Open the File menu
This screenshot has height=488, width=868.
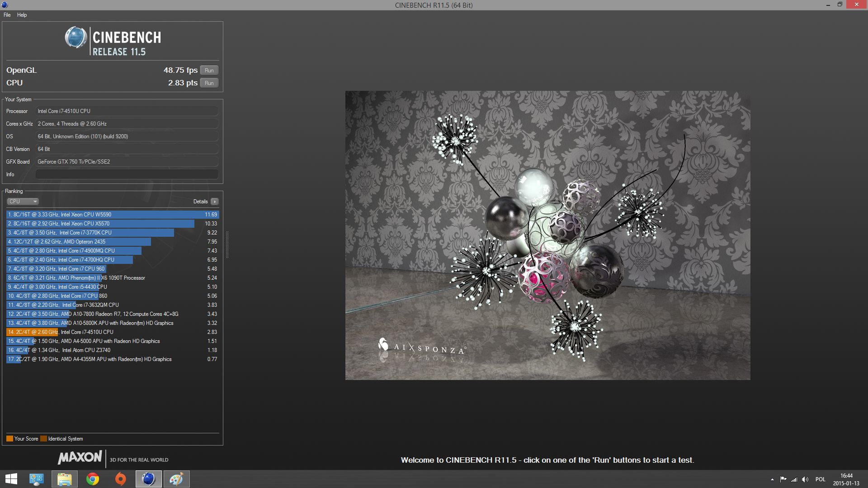click(x=7, y=15)
